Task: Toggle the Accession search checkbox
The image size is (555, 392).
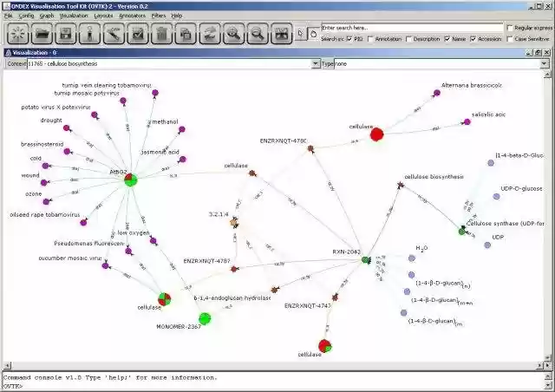Action: [473, 39]
